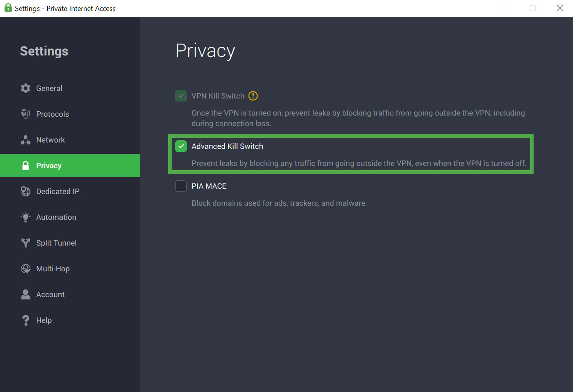Switch to the Network tab
Viewport: 573px width, 392px height.
click(x=70, y=140)
